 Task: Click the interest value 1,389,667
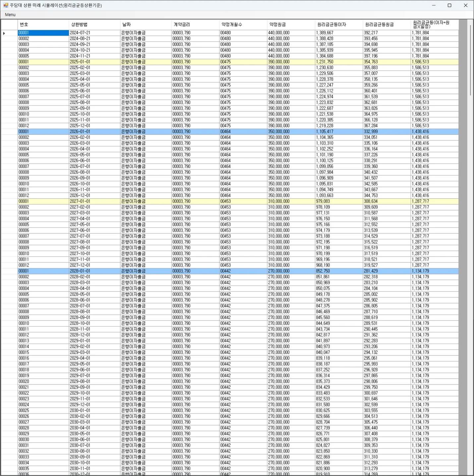tap(339, 33)
